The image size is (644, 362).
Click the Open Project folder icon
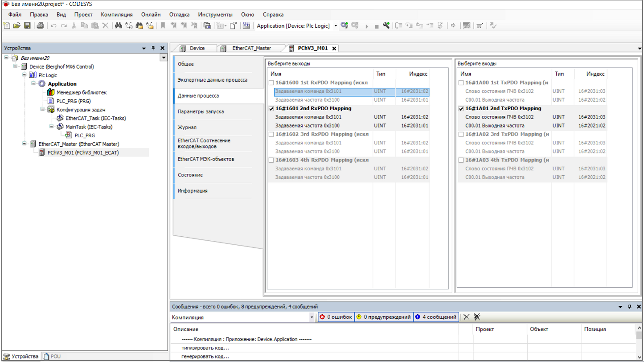click(x=16, y=26)
